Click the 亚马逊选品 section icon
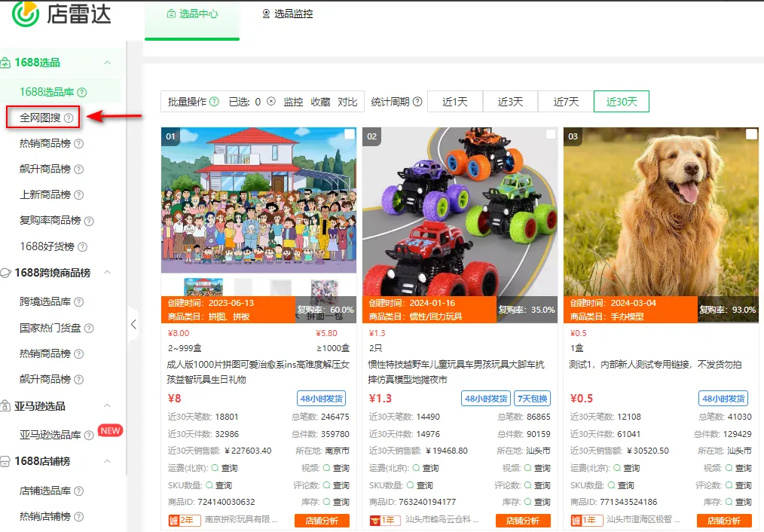The width and height of the screenshot is (764, 532). (x=5, y=406)
